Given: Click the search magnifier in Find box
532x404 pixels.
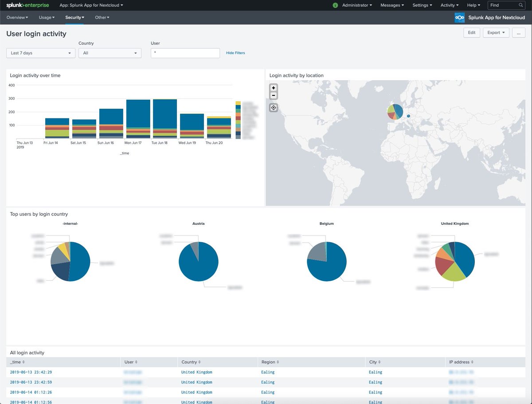Looking at the screenshot, I should click(521, 5).
